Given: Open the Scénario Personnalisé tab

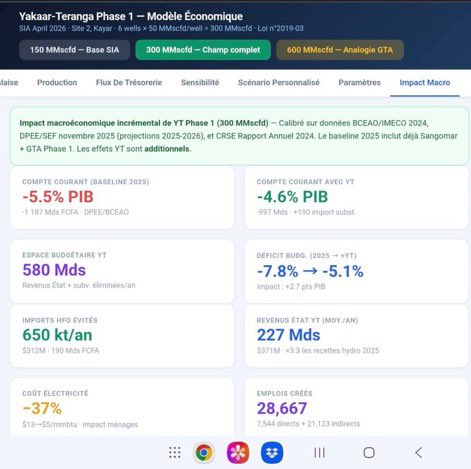Looking at the screenshot, I should 279,83.
